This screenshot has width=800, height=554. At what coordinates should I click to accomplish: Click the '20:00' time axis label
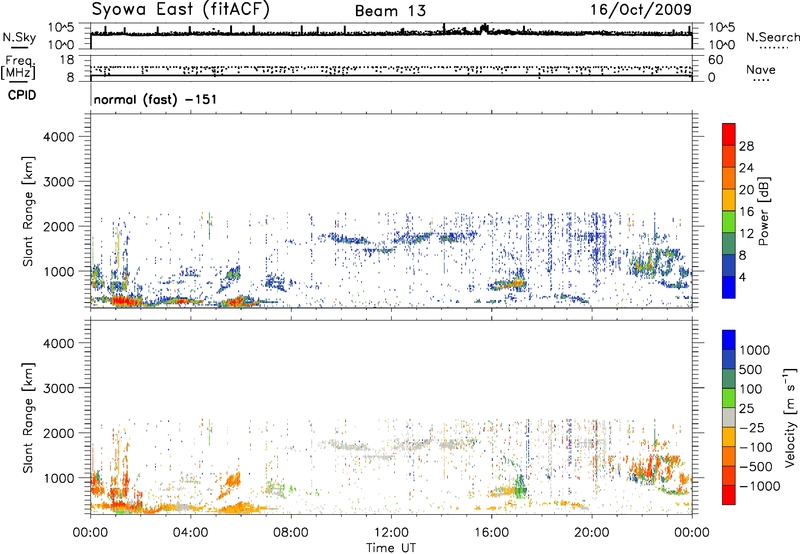pyautogui.click(x=592, y=533)
